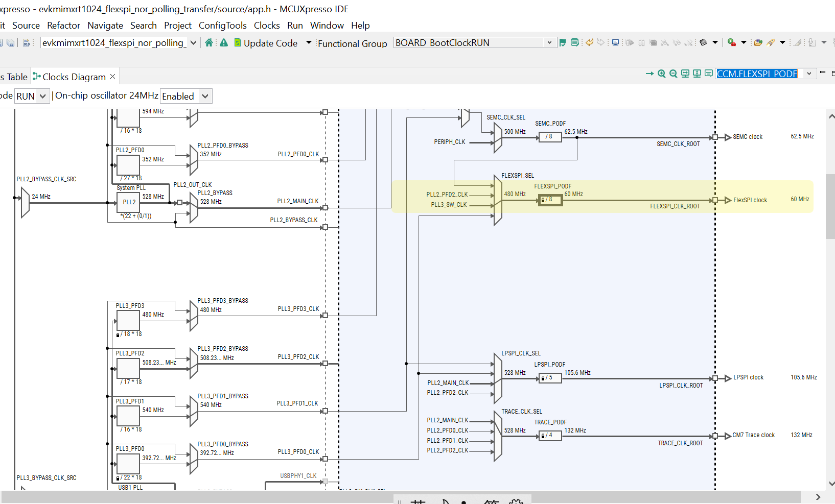Zoom out of the clocks diagram
Image resolution: width=835 pixels, height=504 pixels.
[x=673, y=74]
